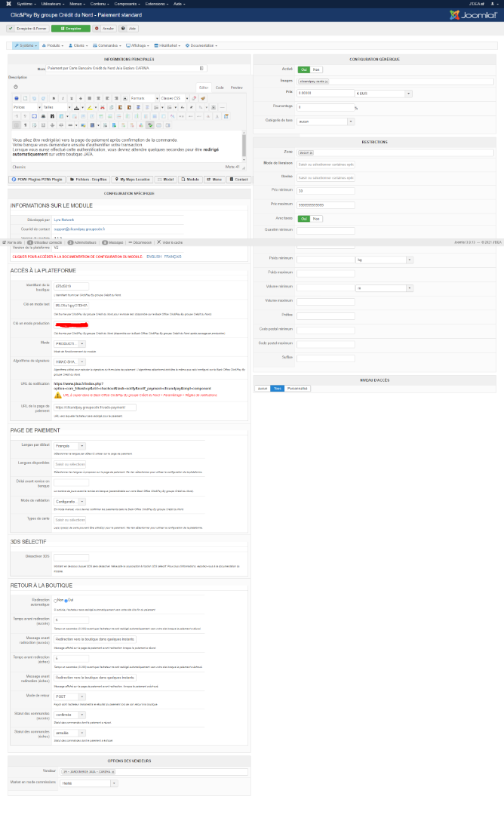The image size is (504, 815).
Task: Choose access level Tous
Action: [278, 389]
